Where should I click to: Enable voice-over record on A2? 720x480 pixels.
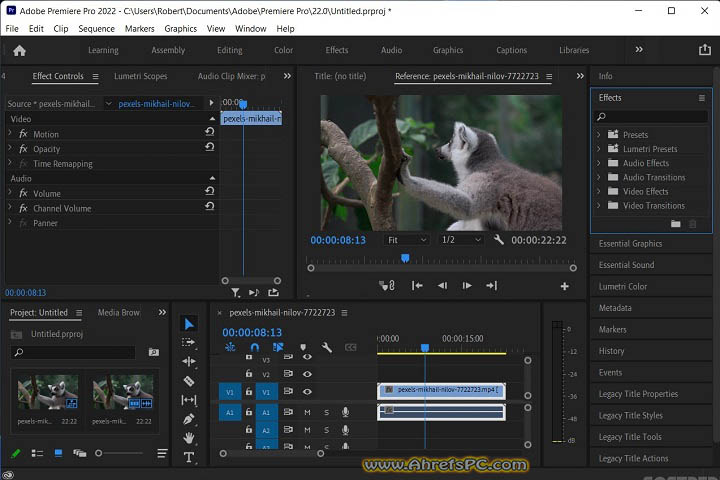pos(345,430)
